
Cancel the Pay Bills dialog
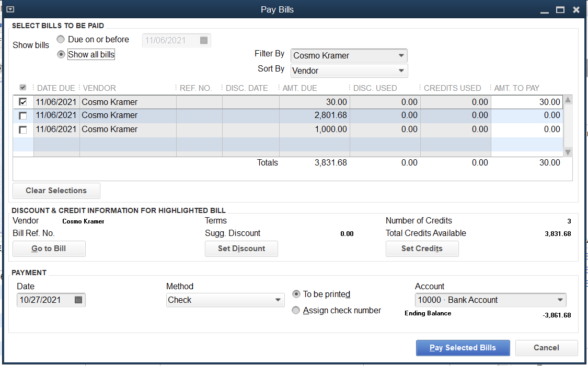[546, 348]
